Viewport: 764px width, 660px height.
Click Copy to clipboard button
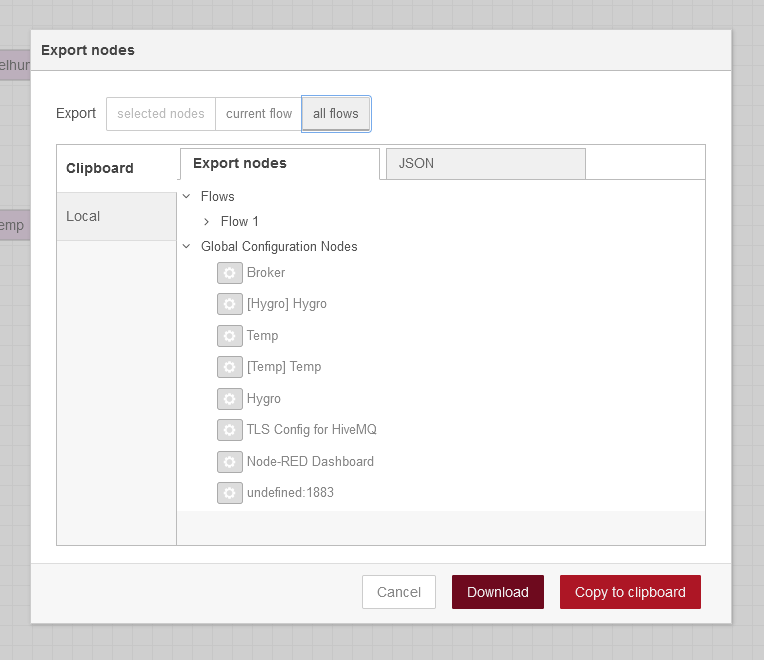pos(630,592)
